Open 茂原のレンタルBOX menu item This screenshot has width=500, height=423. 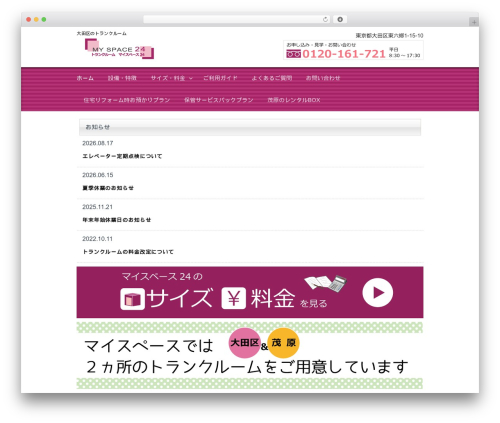[x=294, y=100]
